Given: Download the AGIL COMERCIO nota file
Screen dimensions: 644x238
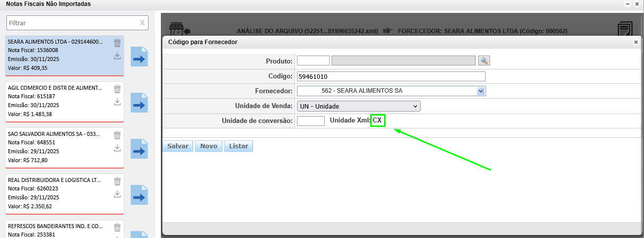Looking at the screenshot, I should 117,102.
